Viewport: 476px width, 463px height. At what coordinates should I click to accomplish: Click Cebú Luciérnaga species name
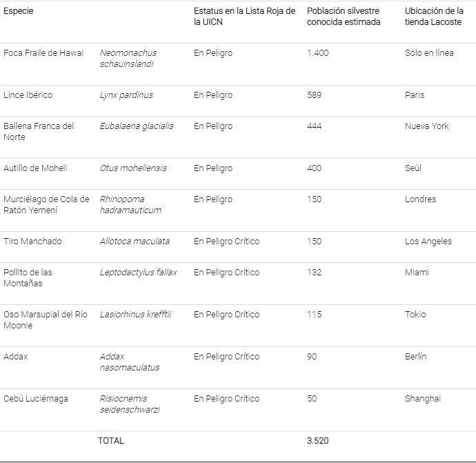click(x=35, y=399)
